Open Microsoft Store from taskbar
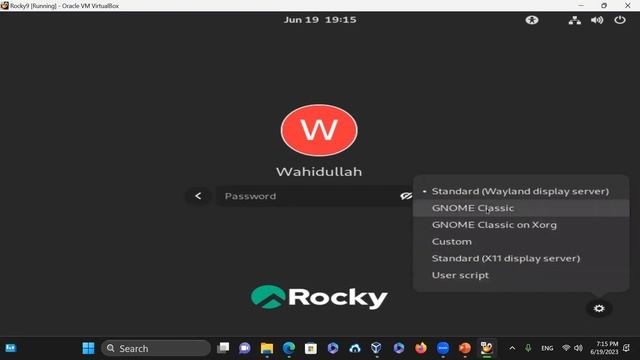The width and height of the screenshot is (640, 360). point(311,348)
